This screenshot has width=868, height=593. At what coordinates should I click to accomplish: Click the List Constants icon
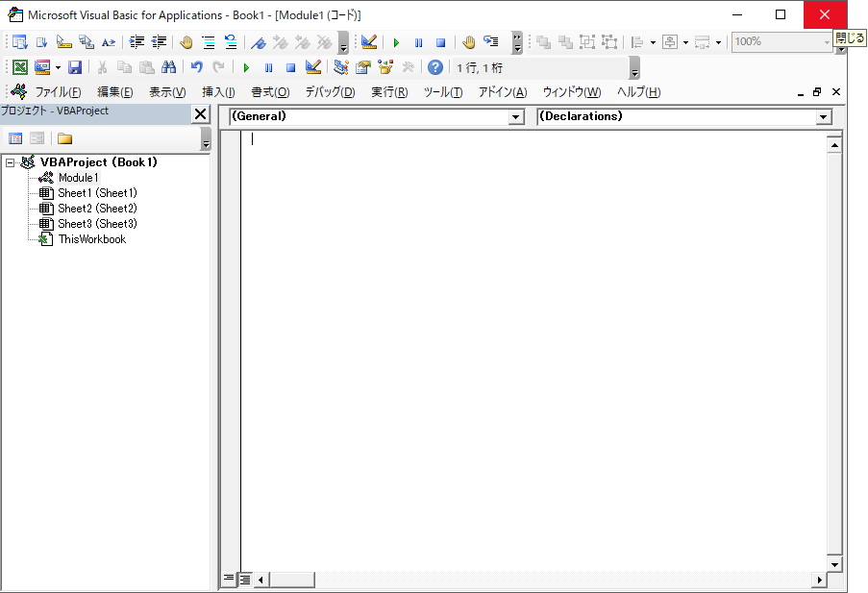click(x=42, y=42)
